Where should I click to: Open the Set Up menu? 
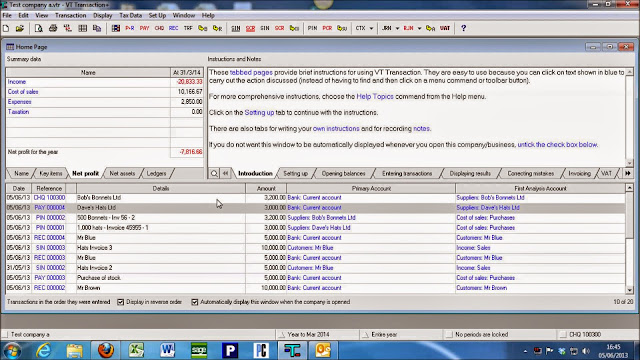[157, 16]
